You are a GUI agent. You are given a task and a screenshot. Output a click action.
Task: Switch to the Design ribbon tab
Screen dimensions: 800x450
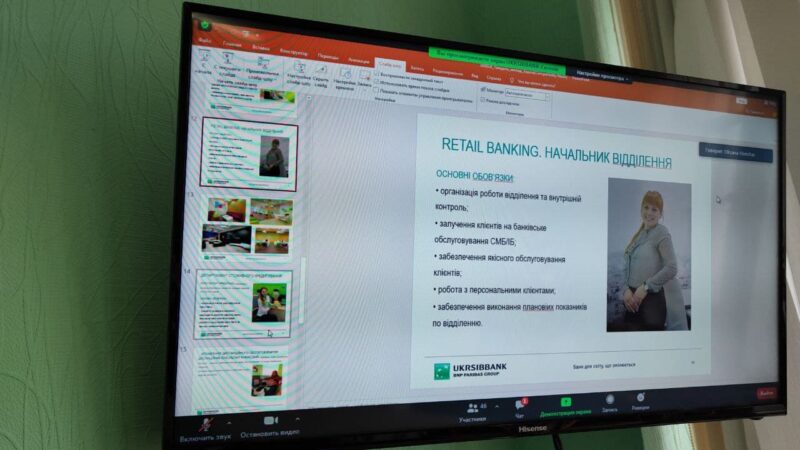(293, 52)
